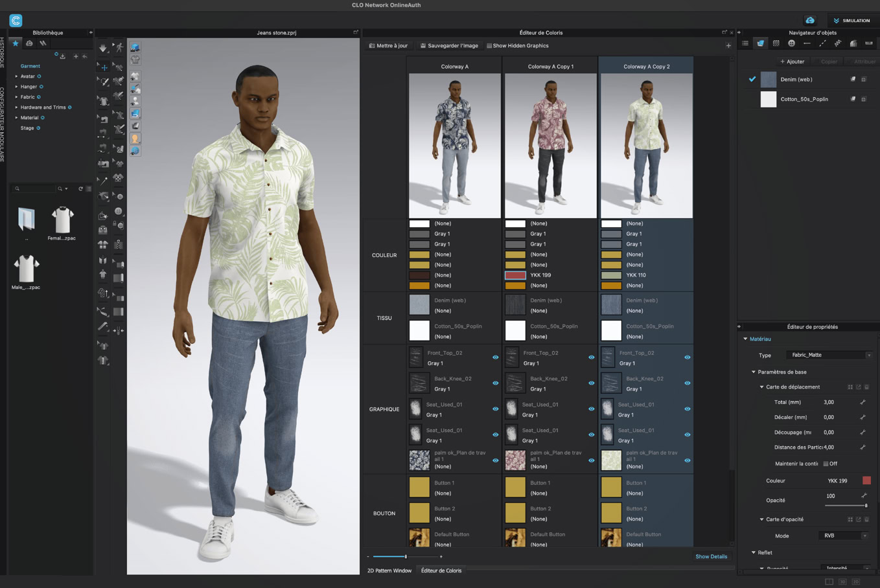Toggle the Maintenir la continuité Off checkbox
This screenshot has height=588, width=880.
click(826, 464)
